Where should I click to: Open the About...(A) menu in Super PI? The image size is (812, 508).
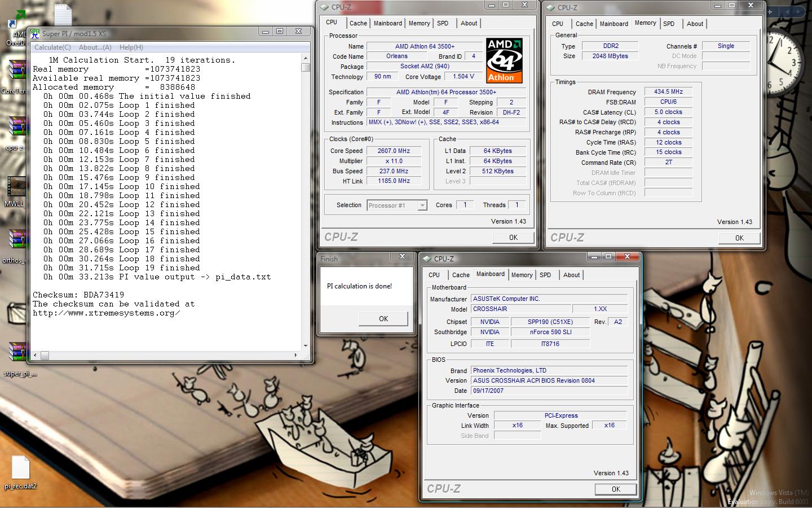point(95,47)
